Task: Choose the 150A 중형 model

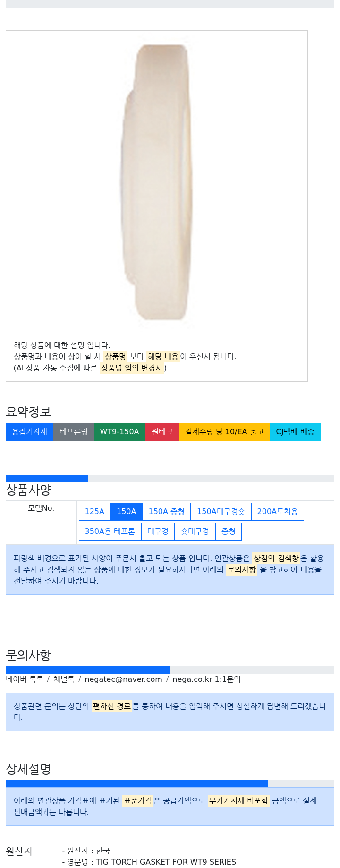Action: point(166,512)
